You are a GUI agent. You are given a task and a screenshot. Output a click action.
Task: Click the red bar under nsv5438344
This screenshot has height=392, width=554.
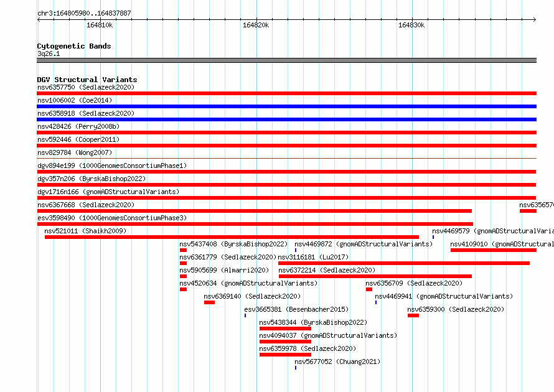pyautogui.click(x=285, y=329)
